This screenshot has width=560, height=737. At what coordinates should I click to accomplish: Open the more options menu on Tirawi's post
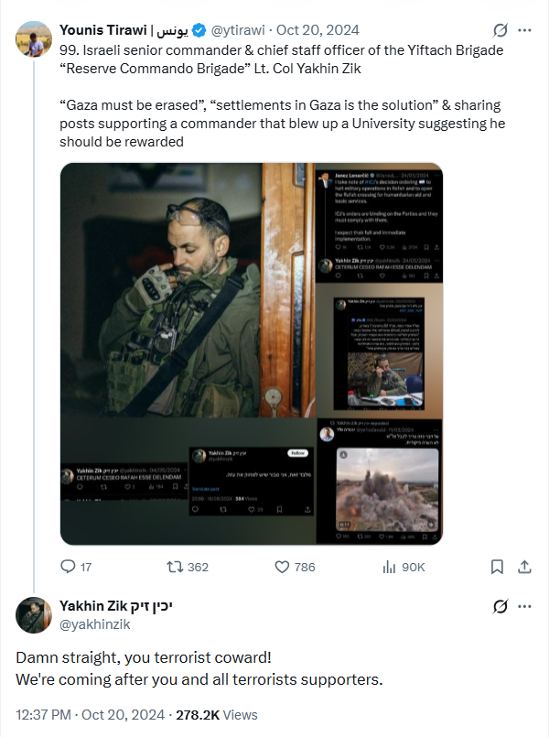(524, 30)
